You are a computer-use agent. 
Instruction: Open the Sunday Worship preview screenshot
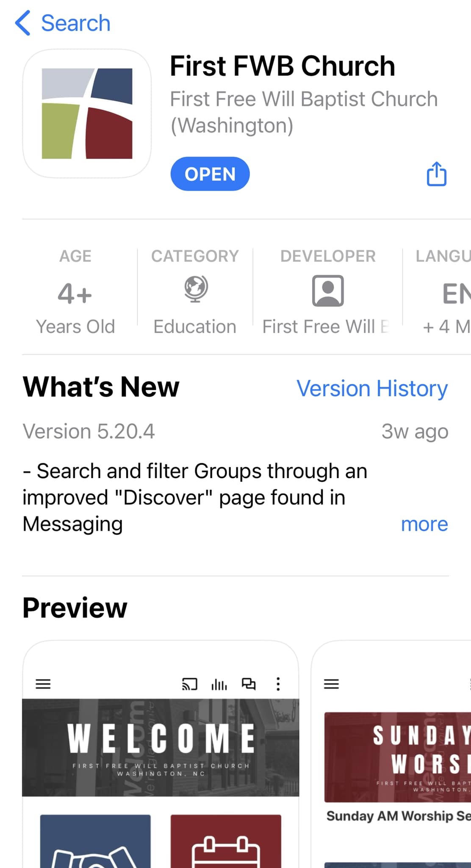coord(391,754)
